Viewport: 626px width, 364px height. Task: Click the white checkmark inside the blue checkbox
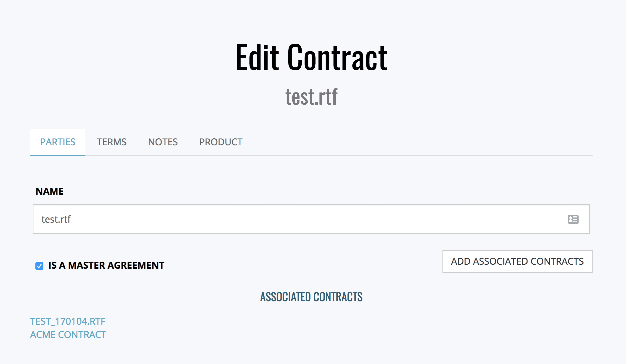coord(39,266)
